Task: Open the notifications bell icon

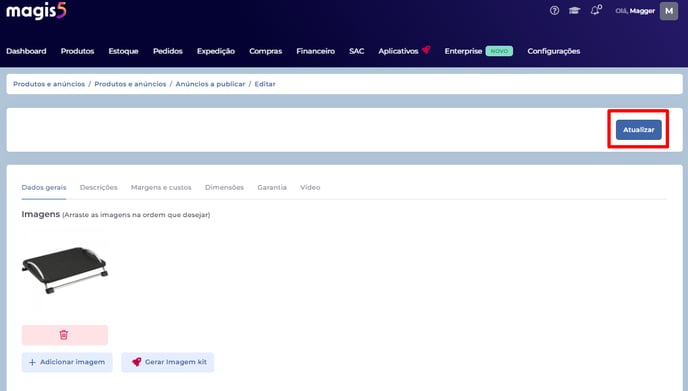Action: 595,10
